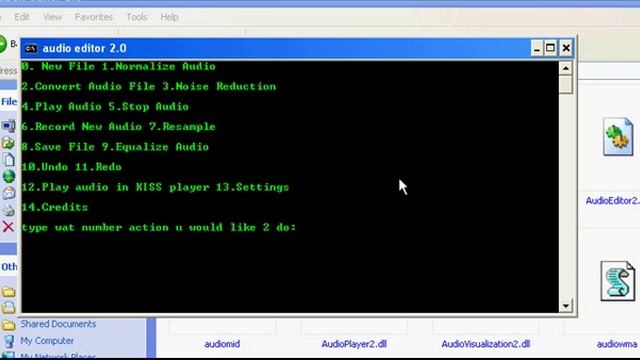Select the audiomid file label
The image size is (640, 360).
coord(222,344)
